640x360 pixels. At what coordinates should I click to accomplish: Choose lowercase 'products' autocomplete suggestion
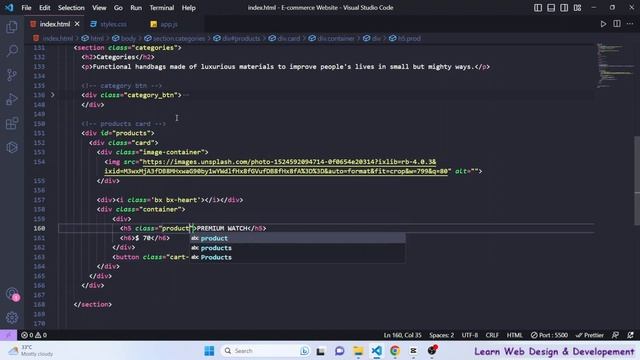298,248
